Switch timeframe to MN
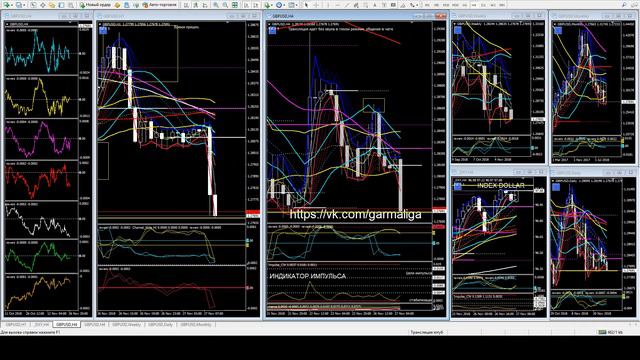 coord(502,5)
